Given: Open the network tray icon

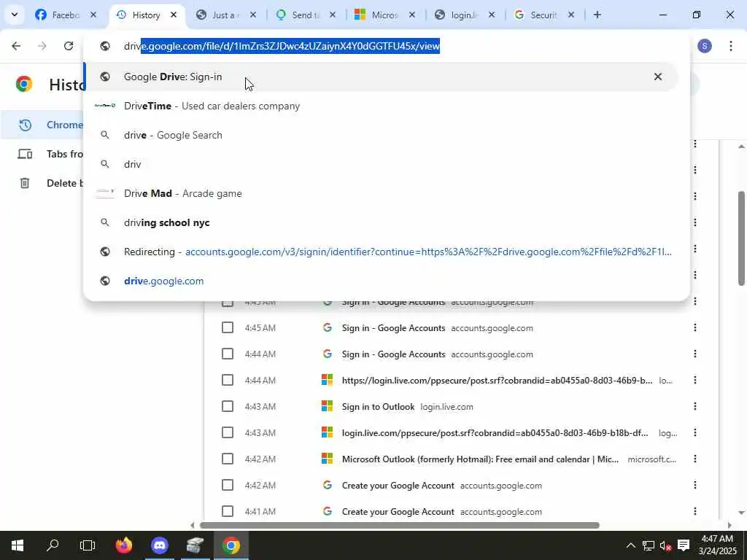Looking at the screenshot, I should point(649,545).
